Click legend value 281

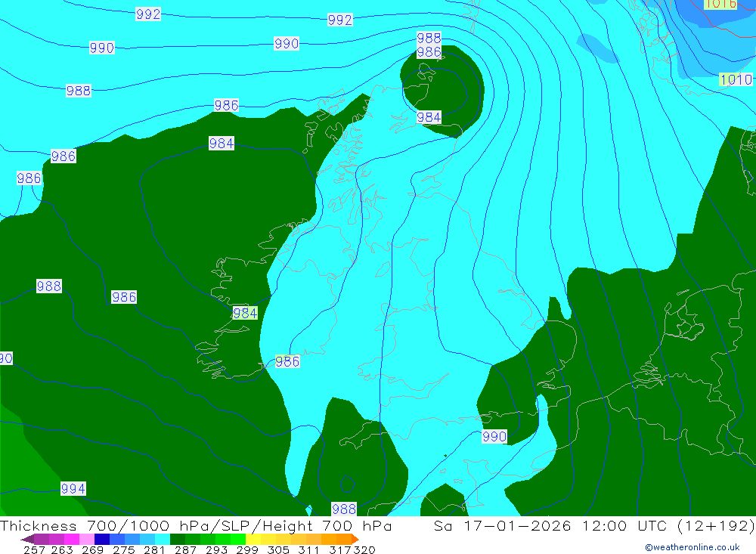point(154,549)
